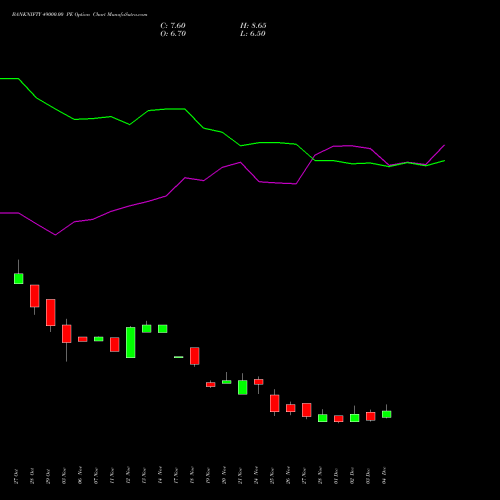The width and height of the screenshot is (500, 500).
Task: Click the 26 Nov date label
Action: [288, 475]
